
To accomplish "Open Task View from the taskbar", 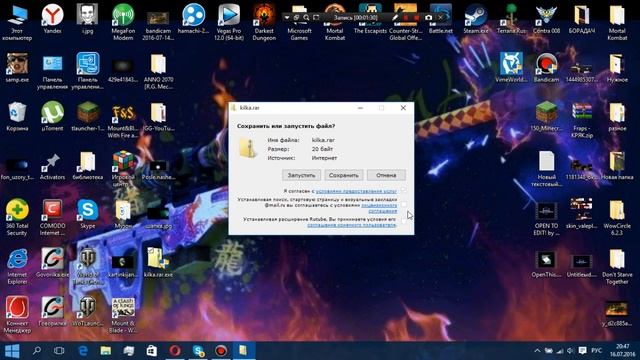I will click(x=59, y=351).
